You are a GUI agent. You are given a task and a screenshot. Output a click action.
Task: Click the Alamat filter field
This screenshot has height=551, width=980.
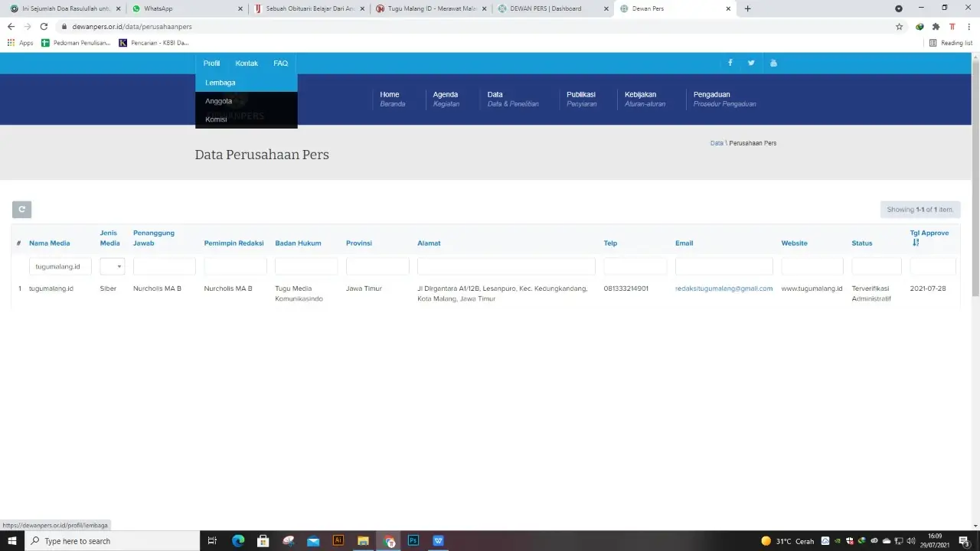click(506, 266)
